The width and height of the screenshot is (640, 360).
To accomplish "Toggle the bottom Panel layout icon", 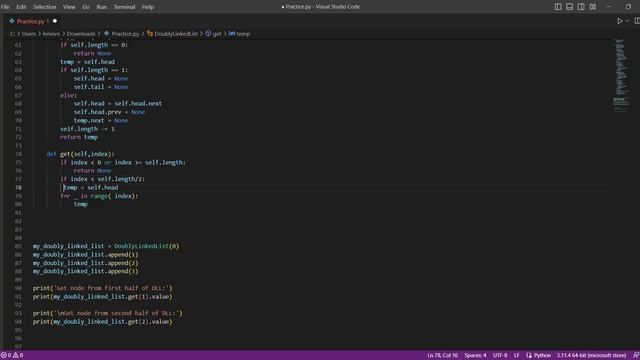I will pos(569,7).
